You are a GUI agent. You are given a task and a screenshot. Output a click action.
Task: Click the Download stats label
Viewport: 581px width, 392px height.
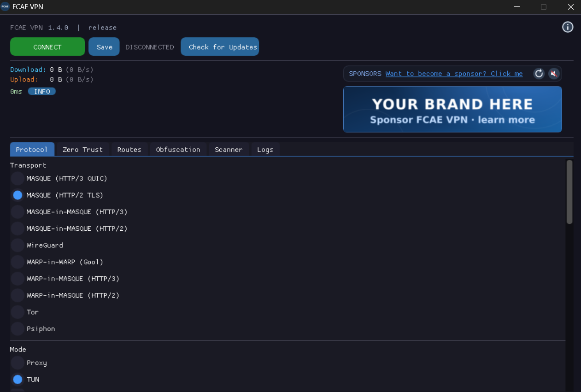[x=28, y=70]
